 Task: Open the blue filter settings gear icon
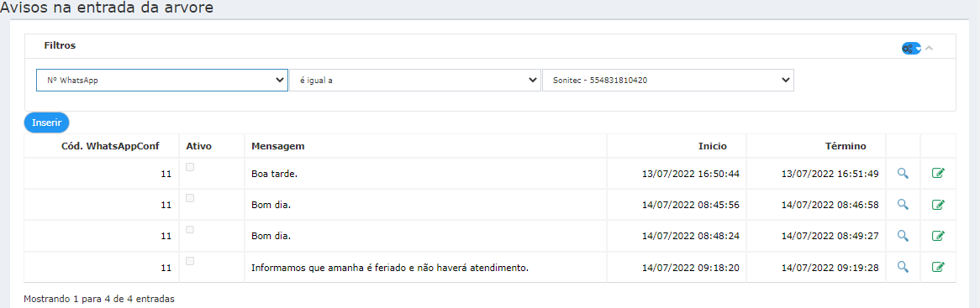coord(911,48)
